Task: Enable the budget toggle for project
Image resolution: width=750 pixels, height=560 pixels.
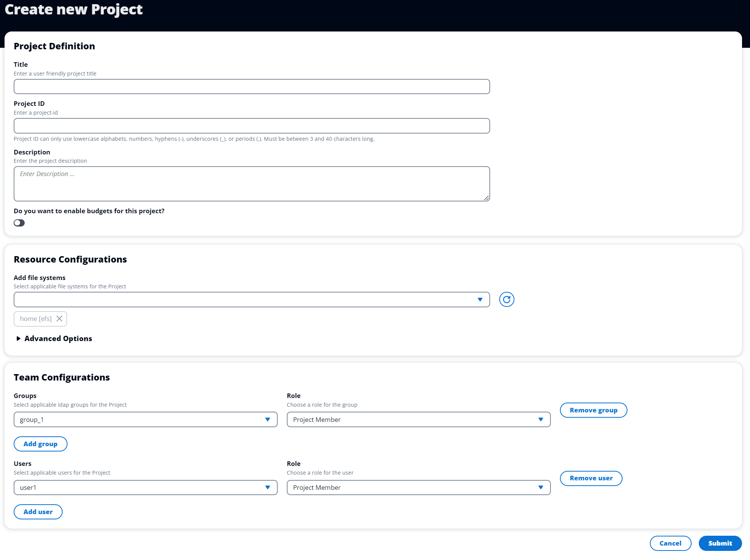Action: [19, 222]
